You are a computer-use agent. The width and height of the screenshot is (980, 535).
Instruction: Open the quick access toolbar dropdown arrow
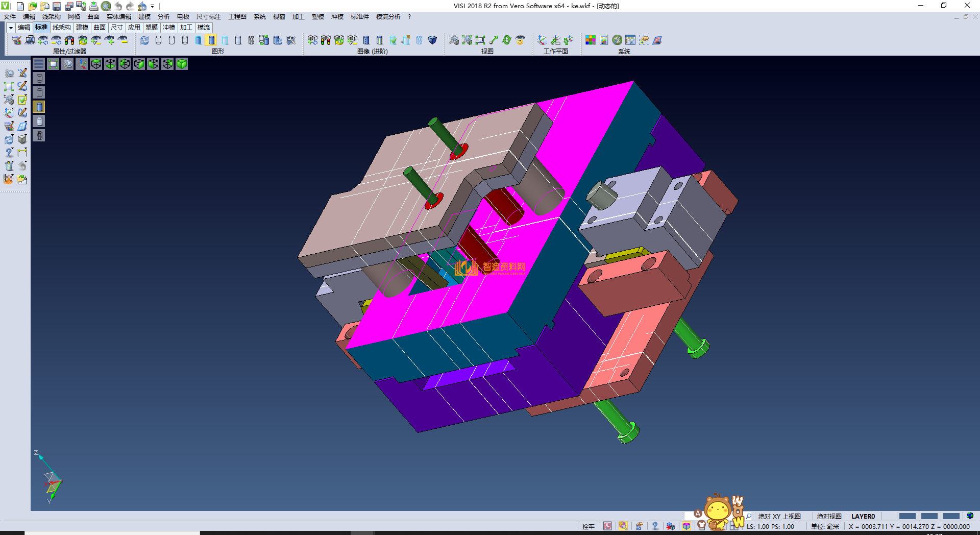152,6
